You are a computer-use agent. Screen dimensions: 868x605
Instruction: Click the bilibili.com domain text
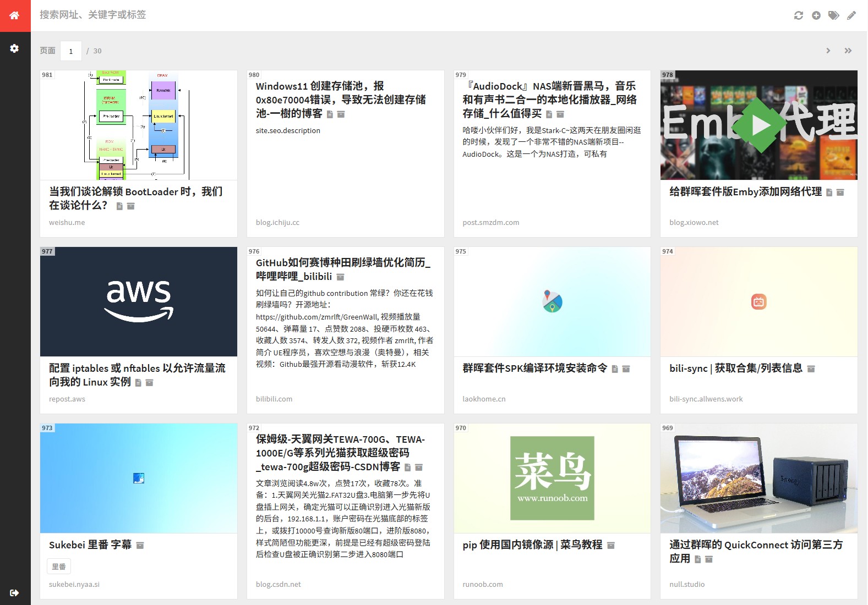[x=274, y=399]
